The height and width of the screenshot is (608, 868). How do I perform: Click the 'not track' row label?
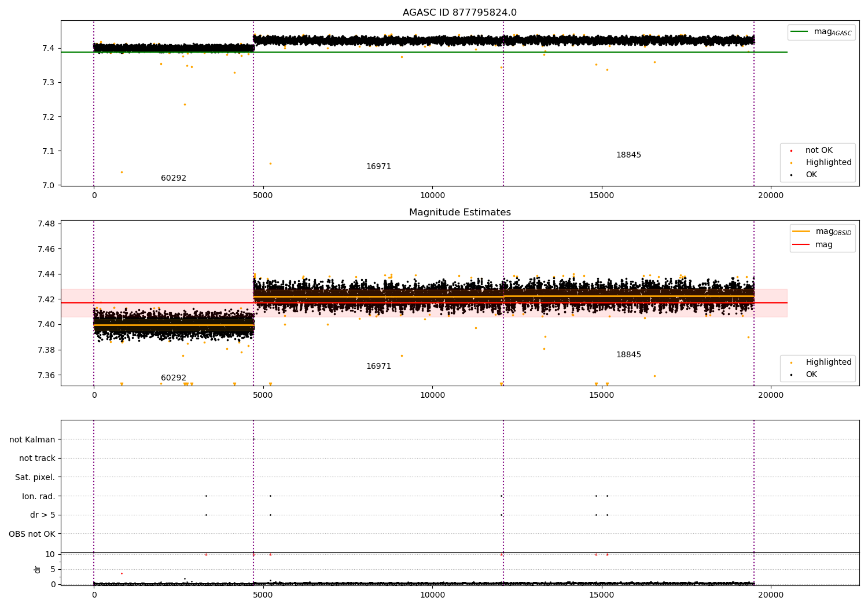tap(37, 459)
